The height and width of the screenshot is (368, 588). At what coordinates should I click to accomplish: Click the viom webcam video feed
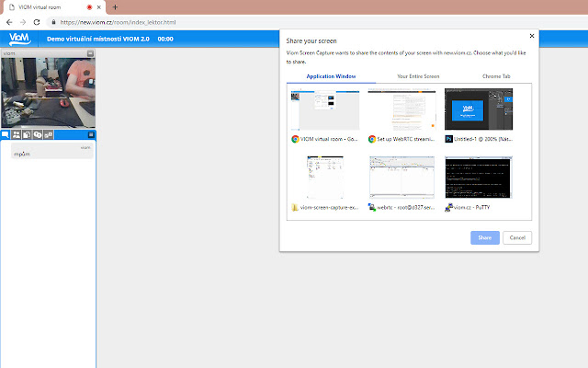tap(48, 92)
